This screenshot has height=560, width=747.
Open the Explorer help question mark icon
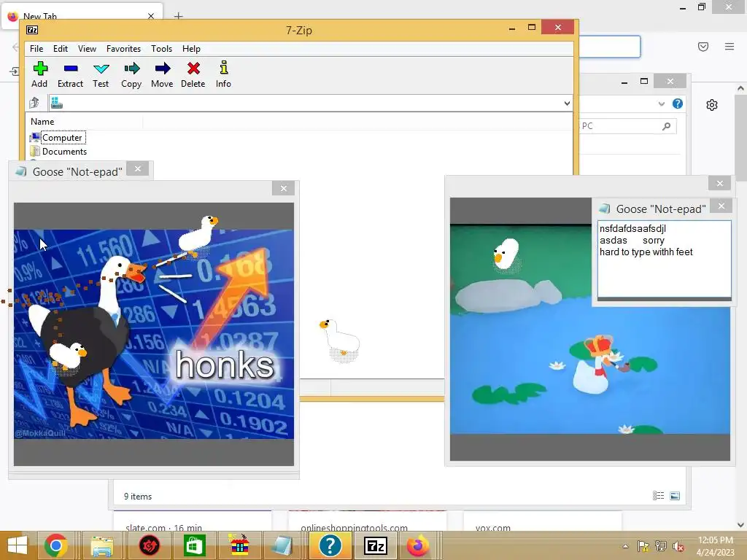(678, 104)
